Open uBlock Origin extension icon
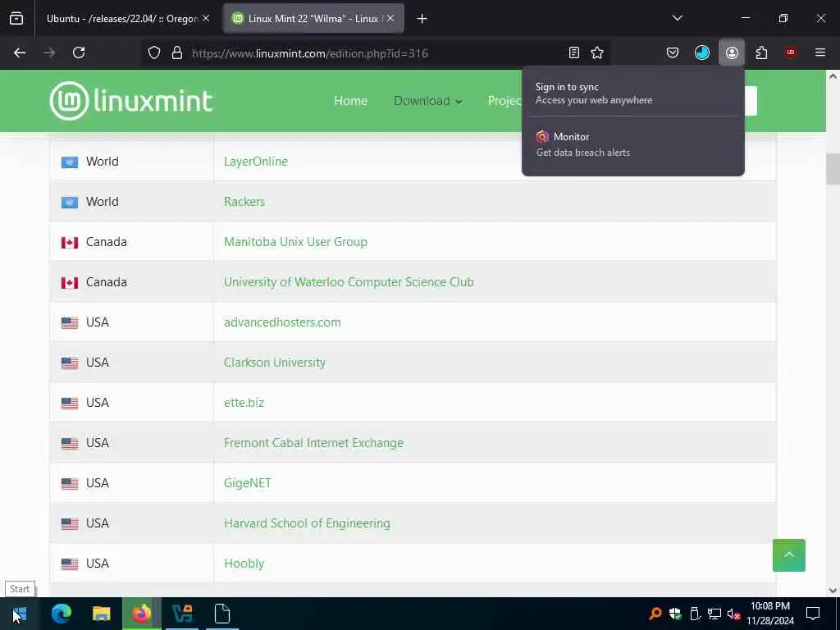This screenshot has height=630, width=840. [791, 52]
